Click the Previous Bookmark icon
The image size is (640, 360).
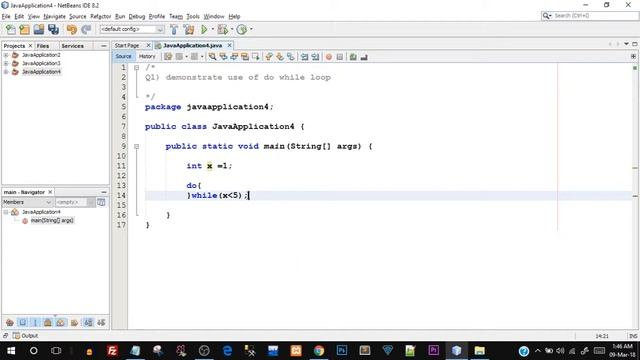[x=269, y=57]
